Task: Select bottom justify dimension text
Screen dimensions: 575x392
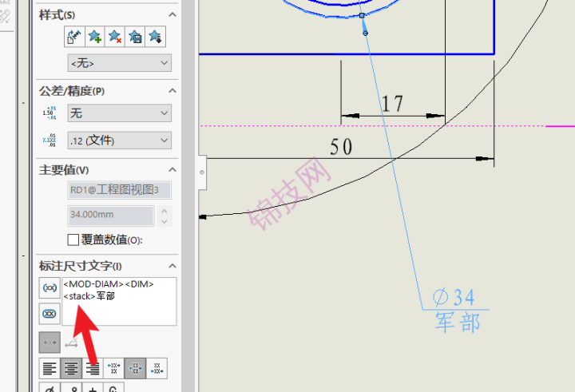Action: click(157, 368)
